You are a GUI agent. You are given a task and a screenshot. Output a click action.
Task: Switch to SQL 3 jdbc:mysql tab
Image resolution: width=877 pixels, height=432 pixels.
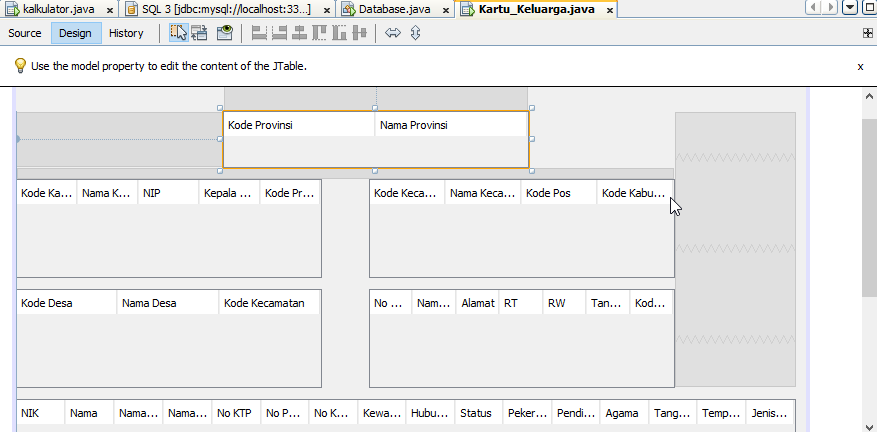[227, 10]
